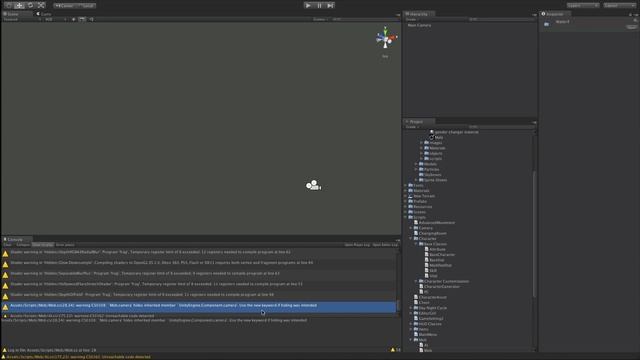Click warning icon of SeparableBlurPlus shader entry
This screenshot has height=360, width=640.
click(x=5, y=275)
